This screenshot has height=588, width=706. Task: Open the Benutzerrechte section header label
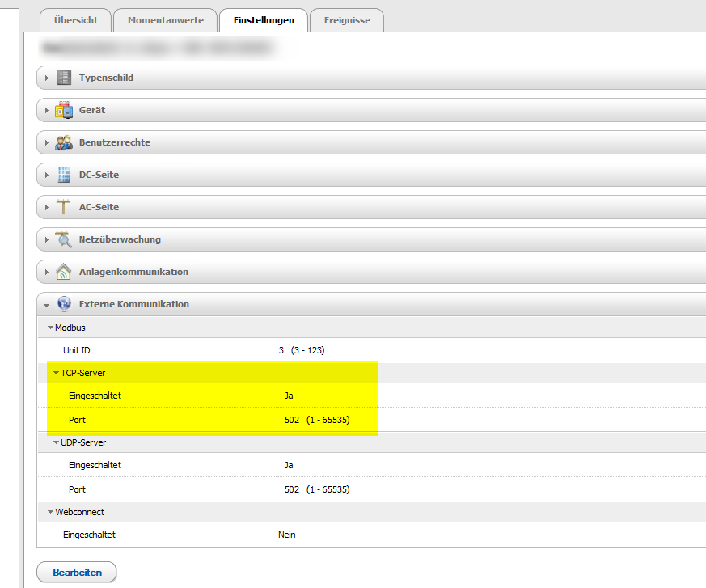click(115, 142)
